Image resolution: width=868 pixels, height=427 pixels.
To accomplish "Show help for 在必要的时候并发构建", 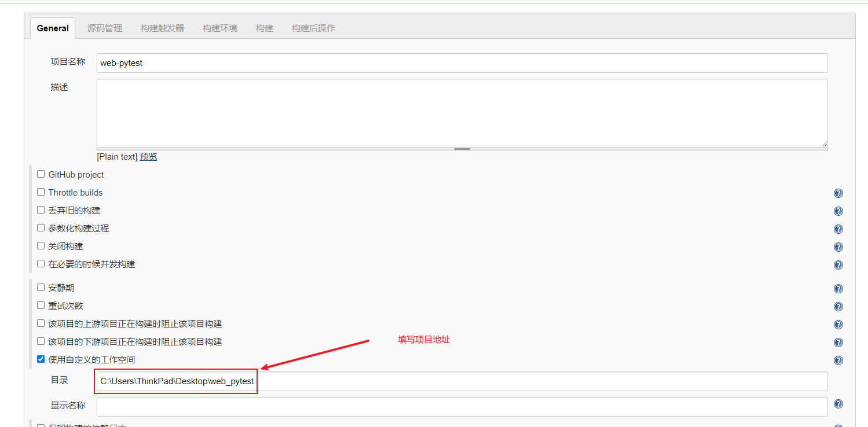I will [x=838, y=265].
